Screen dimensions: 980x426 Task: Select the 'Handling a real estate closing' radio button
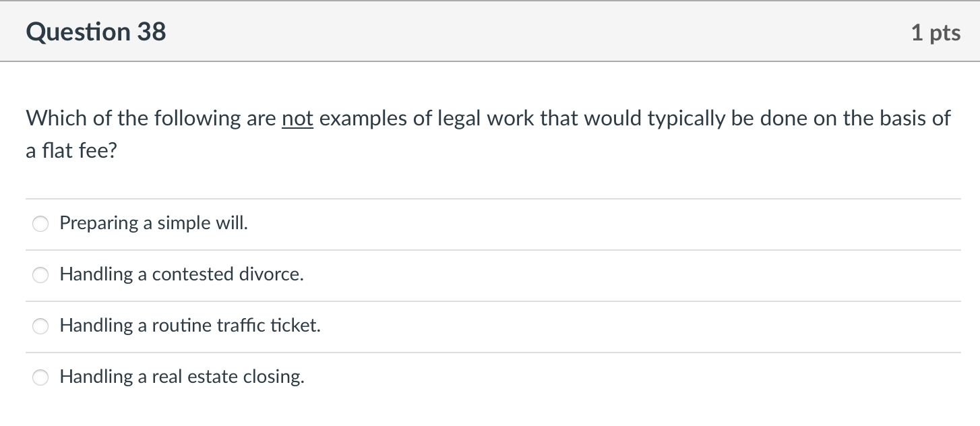[x=40, y=377]
